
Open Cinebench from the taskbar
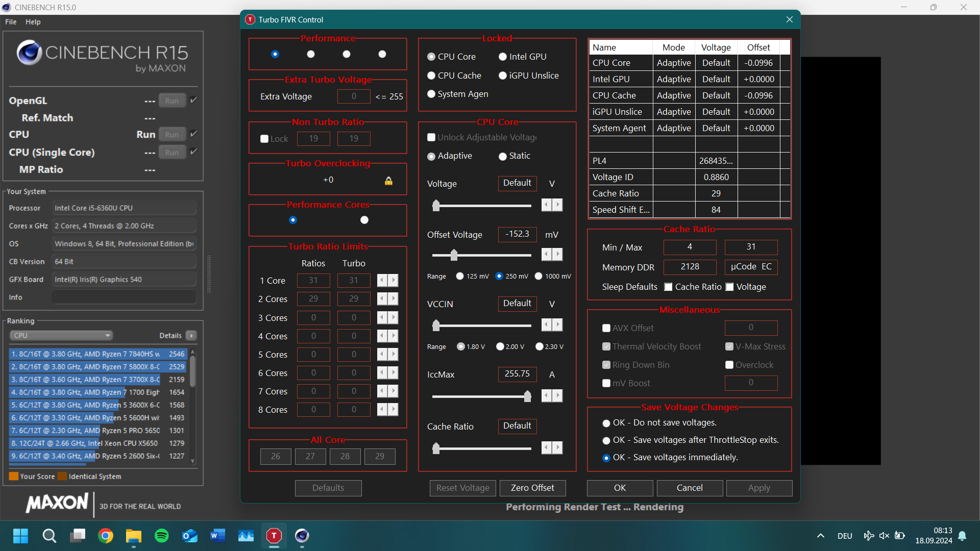(302, 536)
